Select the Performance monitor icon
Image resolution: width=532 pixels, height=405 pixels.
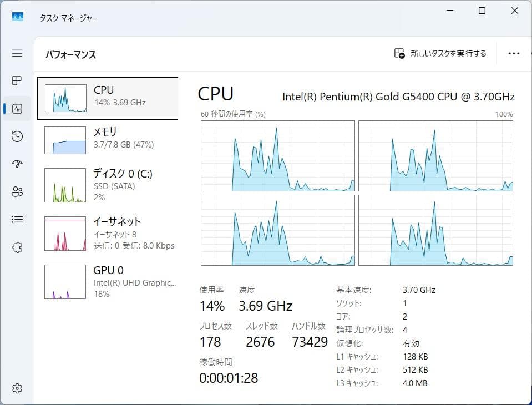17,108
